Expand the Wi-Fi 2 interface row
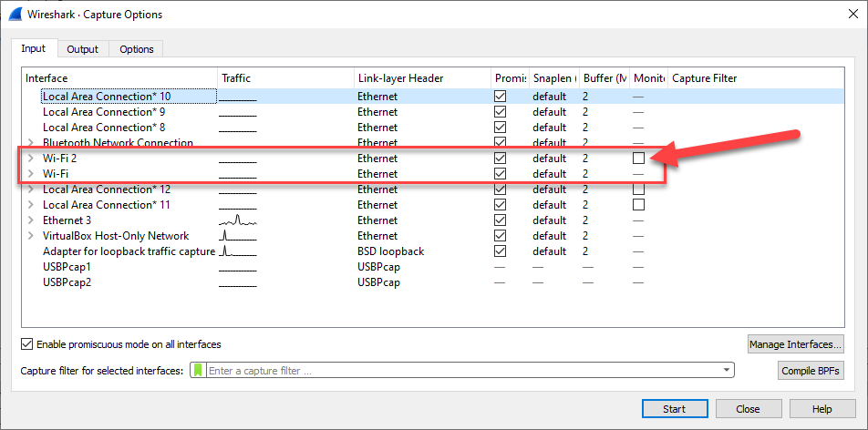 (x=31, y=159)
